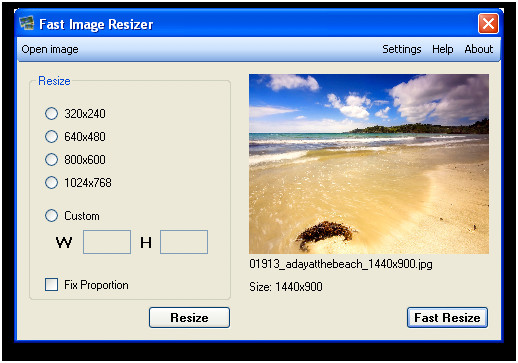Select the 320x240 radio button
Viewport: 518px width, 363px height.
(x=51, y=113)
